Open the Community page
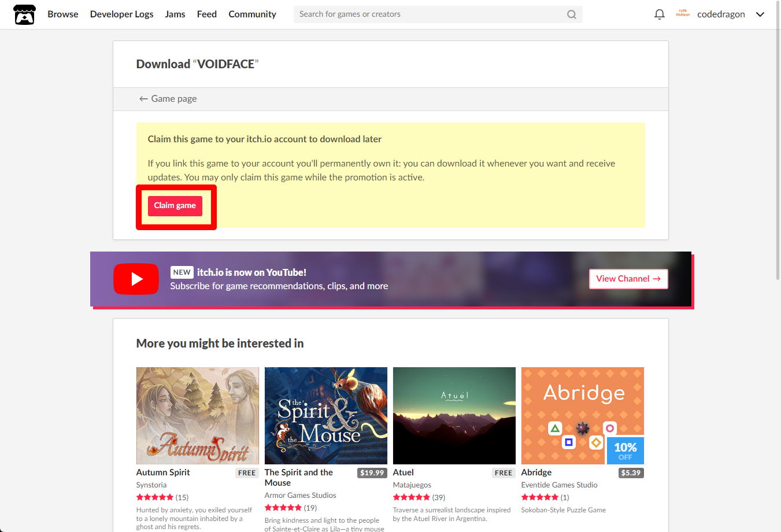The image size is (781, 532). [252, 14]
